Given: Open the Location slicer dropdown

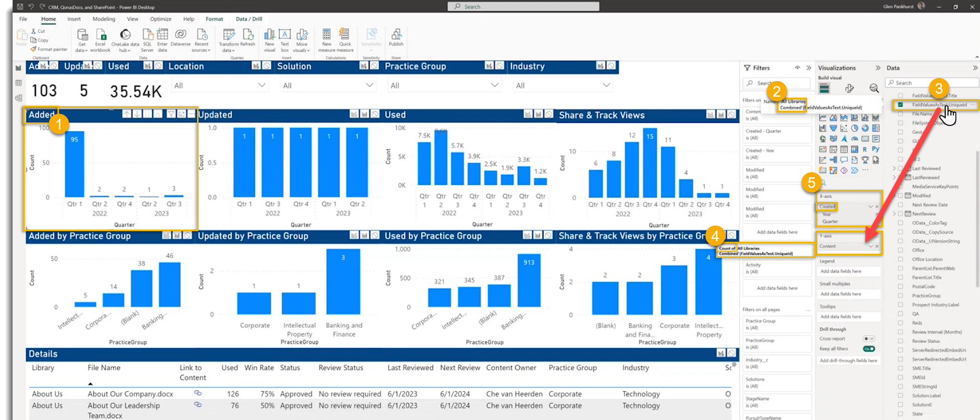Looking at the screenshot, I should coord(262,86).
